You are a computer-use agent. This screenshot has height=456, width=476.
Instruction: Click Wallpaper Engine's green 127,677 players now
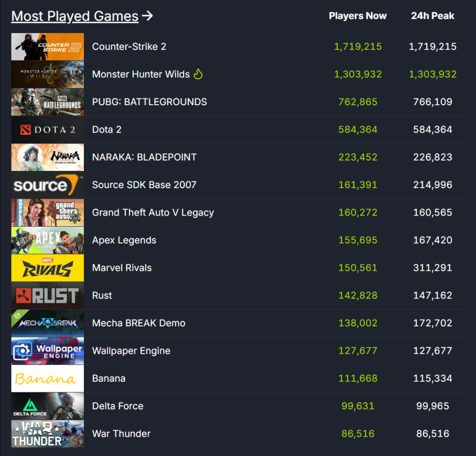coord(358,351)
